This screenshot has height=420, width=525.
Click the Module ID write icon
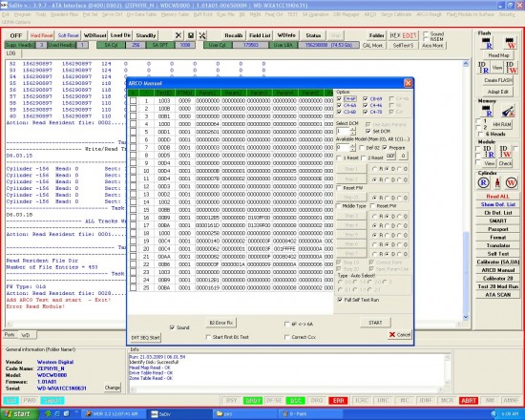point(506,152)
